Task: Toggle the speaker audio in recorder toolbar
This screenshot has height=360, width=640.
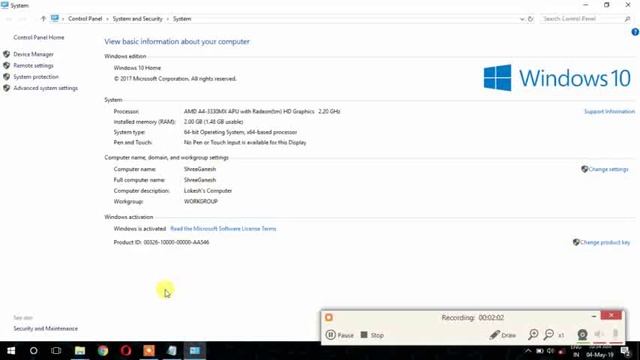Action: click(x=598, y=335)
